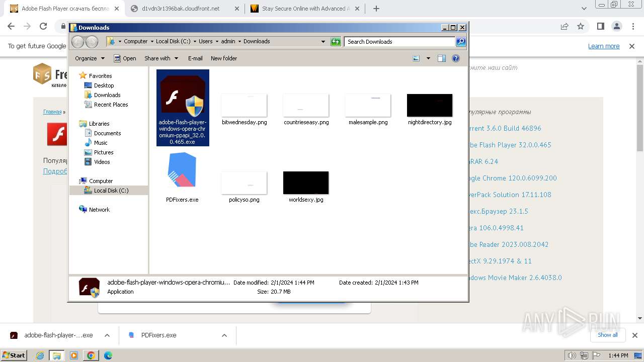Reload the Chrome page
Viewport: 644px width, 362px height.
point(43,26)
